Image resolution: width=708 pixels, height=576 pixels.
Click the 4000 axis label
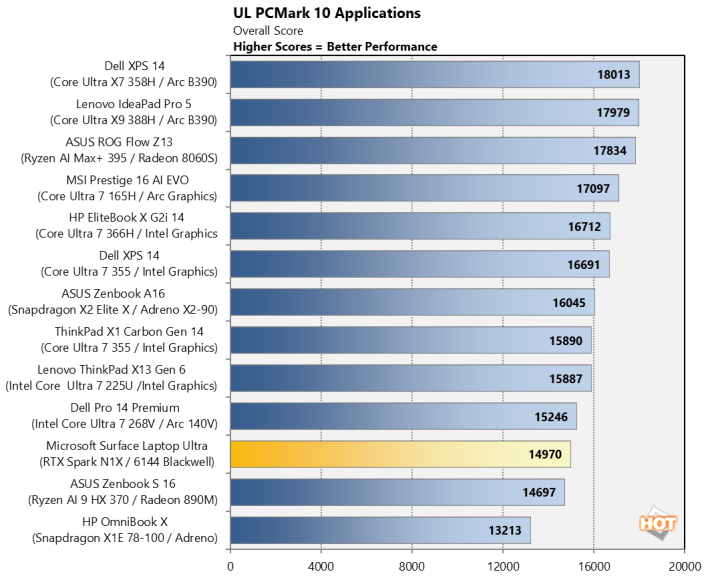tap(321, 566)
